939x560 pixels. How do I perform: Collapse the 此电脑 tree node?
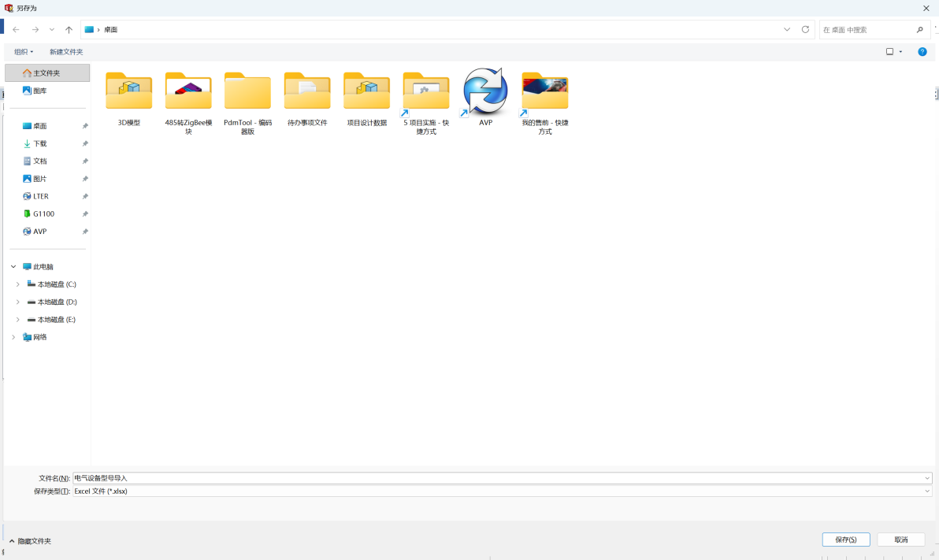[13, 267]
